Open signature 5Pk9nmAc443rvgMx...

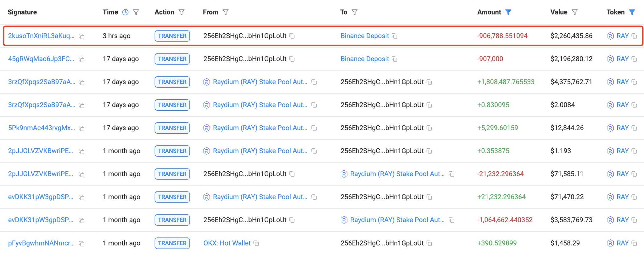tap(42, 128)
